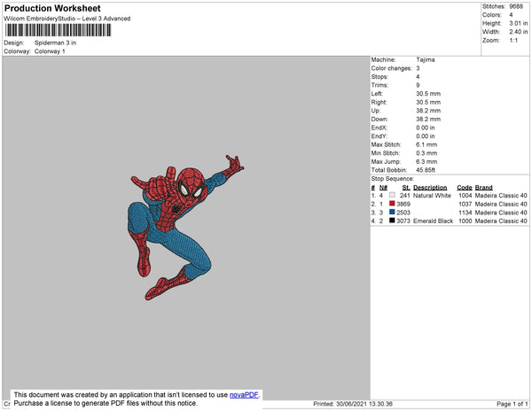Image resolution: width=532 pixels, height=411 pixels.
Task: Click the Natural White color swatch
Action: (392, 195)
